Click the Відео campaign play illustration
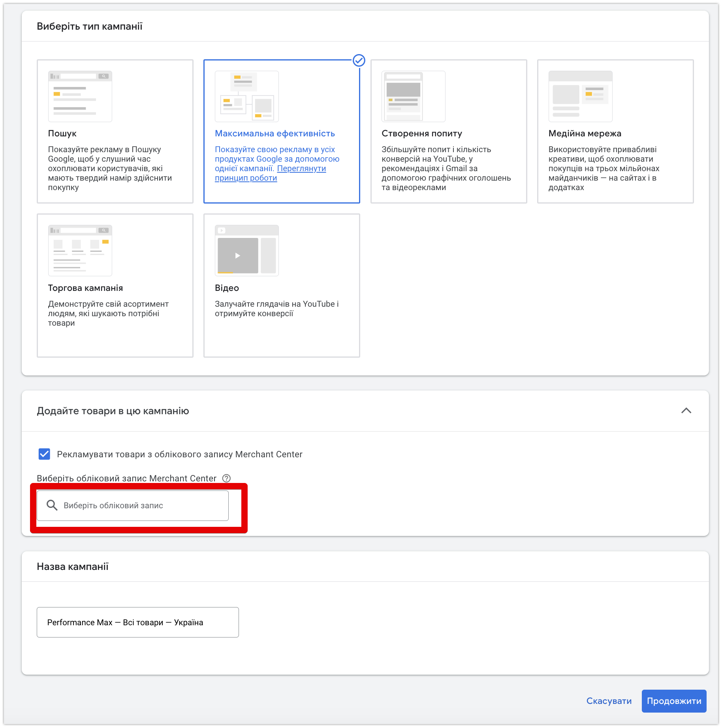The image size is (722, 728). (x=247, y=251)
